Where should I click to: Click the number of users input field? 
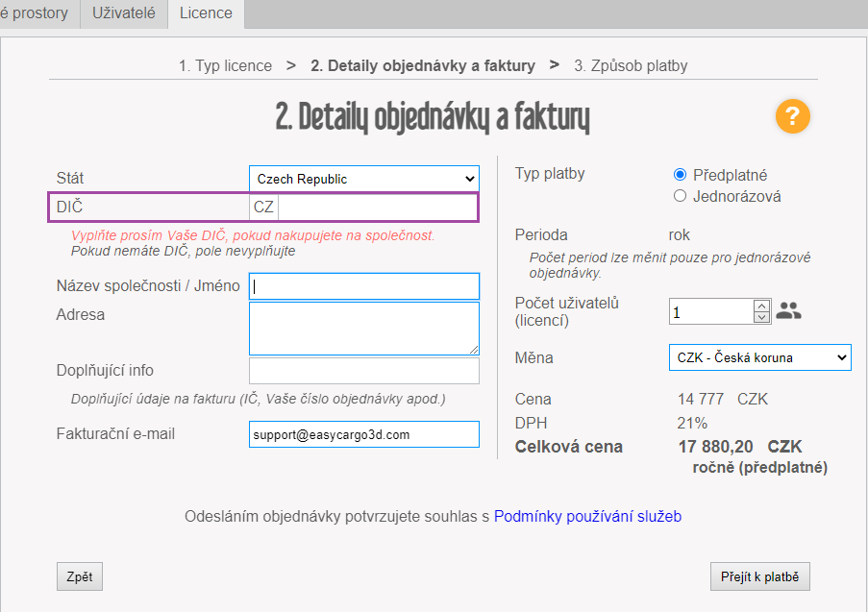[x=711, y=312]
